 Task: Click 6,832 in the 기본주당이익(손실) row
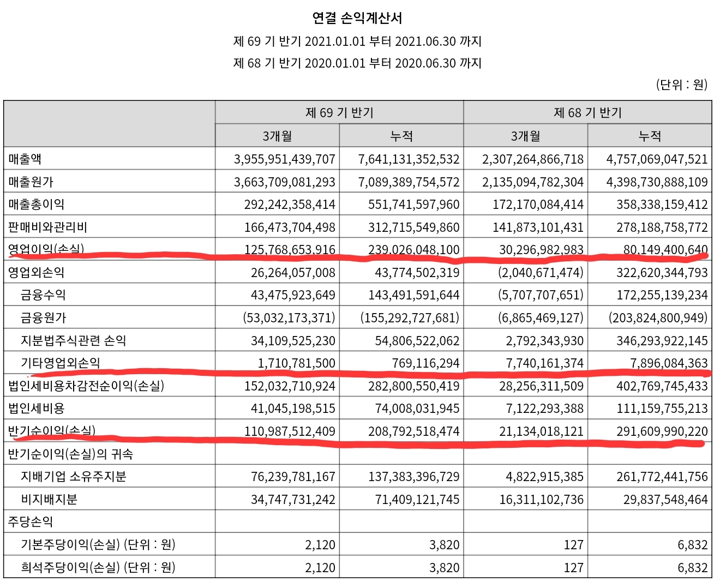pyautogui.click(x=693, y=544)
